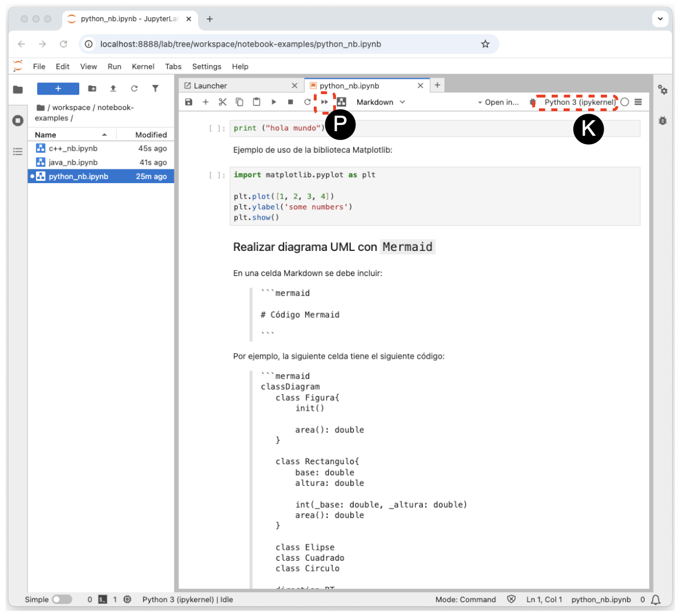Open the Help menu

click(x=240, y=66)
